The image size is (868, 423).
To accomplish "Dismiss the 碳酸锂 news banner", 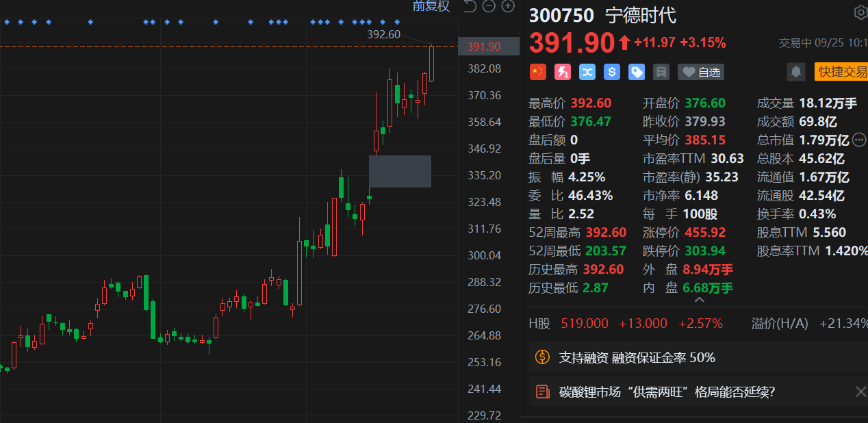I will pyautogui.click(x=860, y=392).
